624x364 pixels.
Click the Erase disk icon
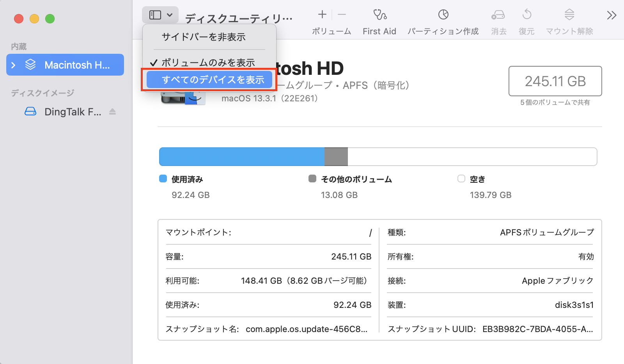498,15
